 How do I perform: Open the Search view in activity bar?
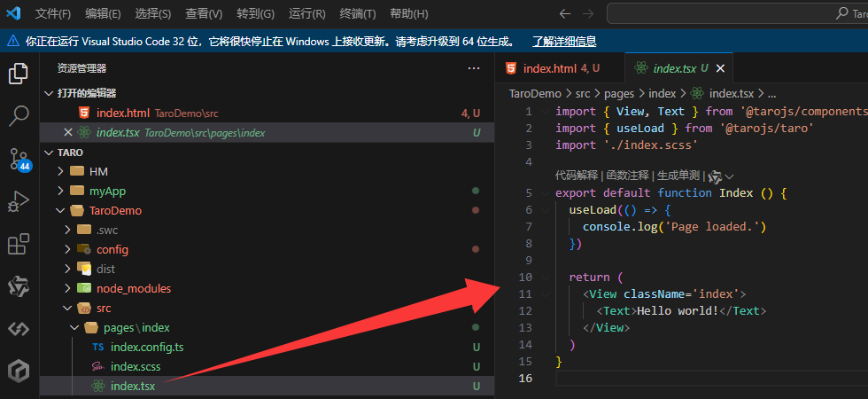(x=19, y=116)
